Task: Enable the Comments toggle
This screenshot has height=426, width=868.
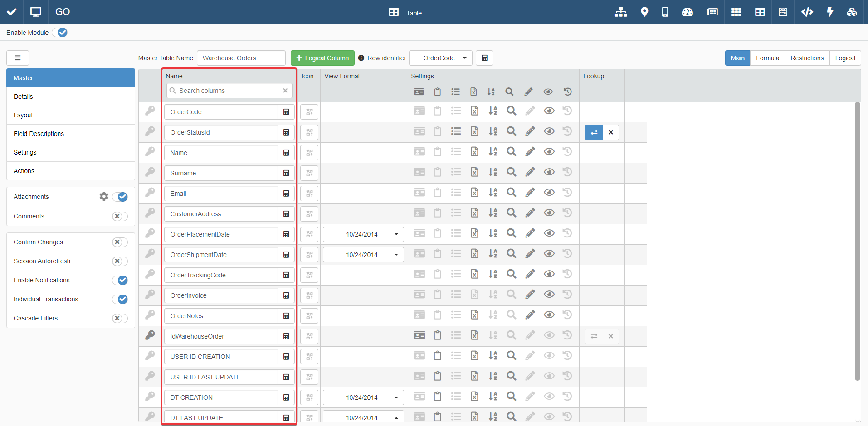Action: point(120,216)
